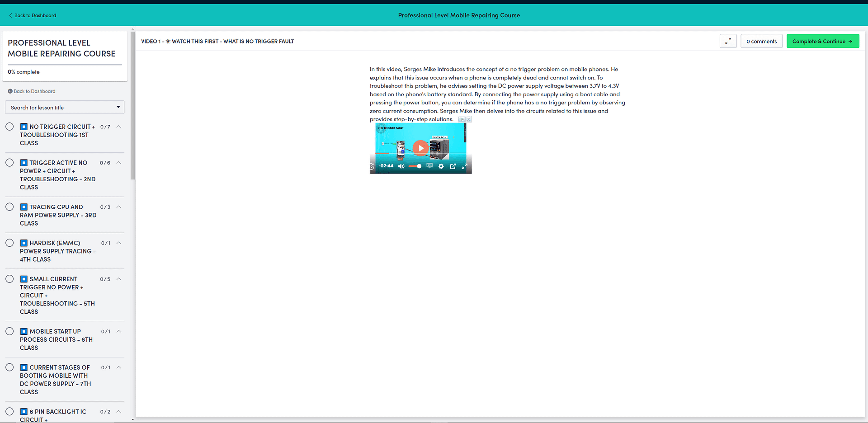The height and width of the screenshot is (423, 868).
Task: Mute the video using the speaker icon
Action: [x=401, y=166]
